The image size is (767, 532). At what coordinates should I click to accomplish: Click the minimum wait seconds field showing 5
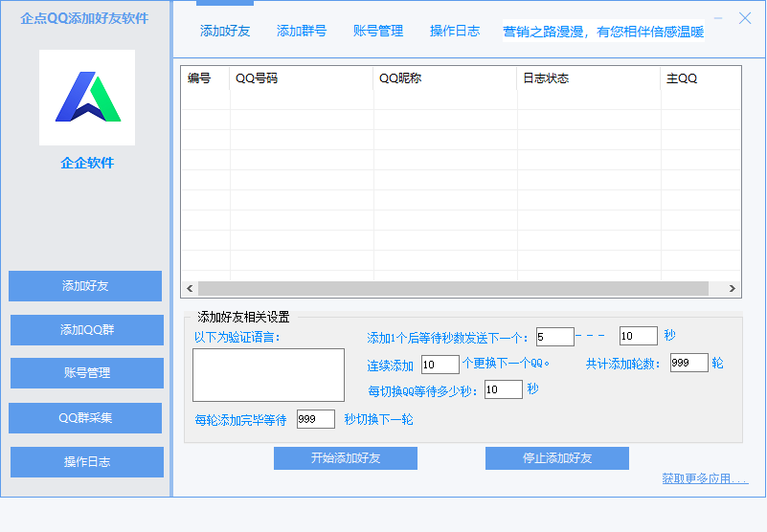point(555,337)
